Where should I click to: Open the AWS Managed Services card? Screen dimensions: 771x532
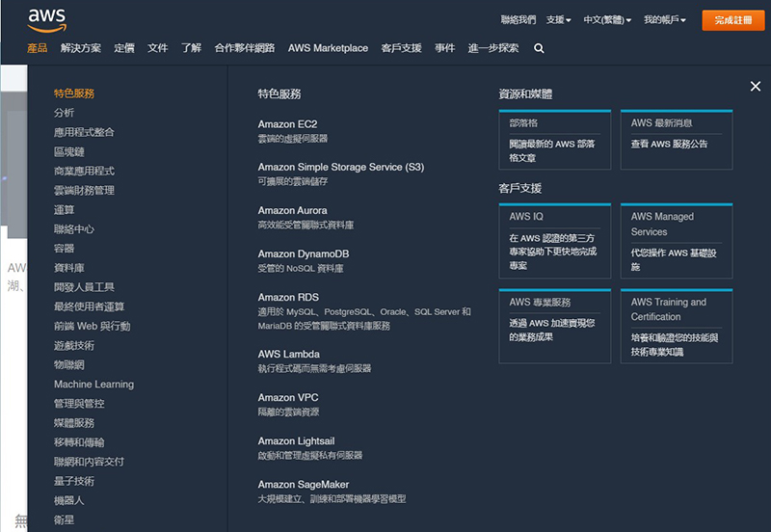pyautogui.click(x=677, y=241)
